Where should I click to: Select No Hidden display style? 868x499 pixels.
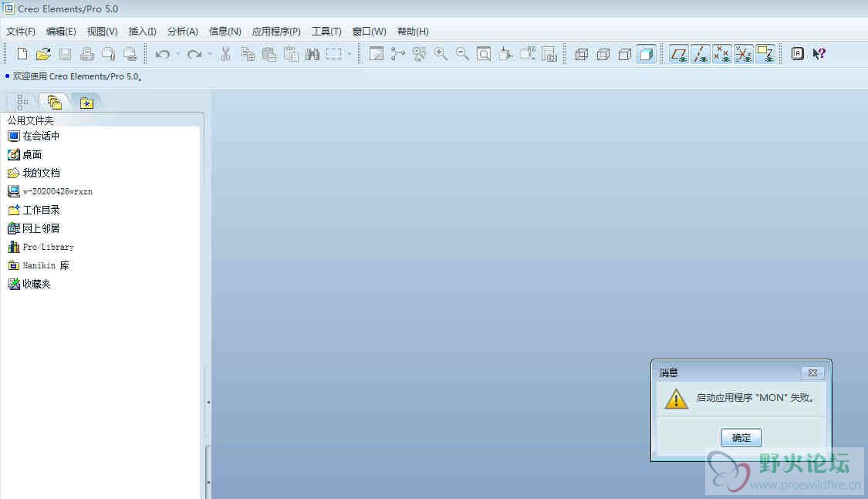[624, 54]
